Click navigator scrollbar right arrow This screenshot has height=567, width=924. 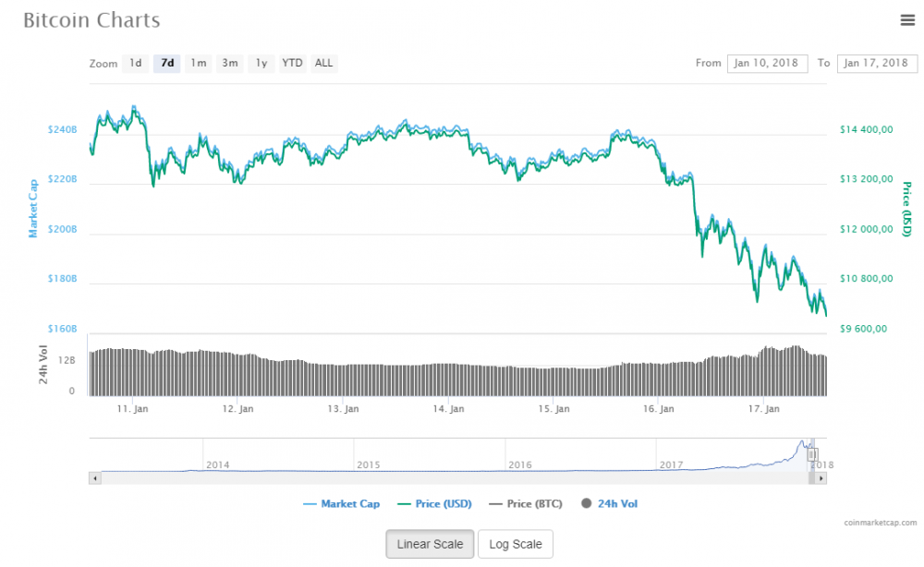pyautogui.click(x=821, y=478)
